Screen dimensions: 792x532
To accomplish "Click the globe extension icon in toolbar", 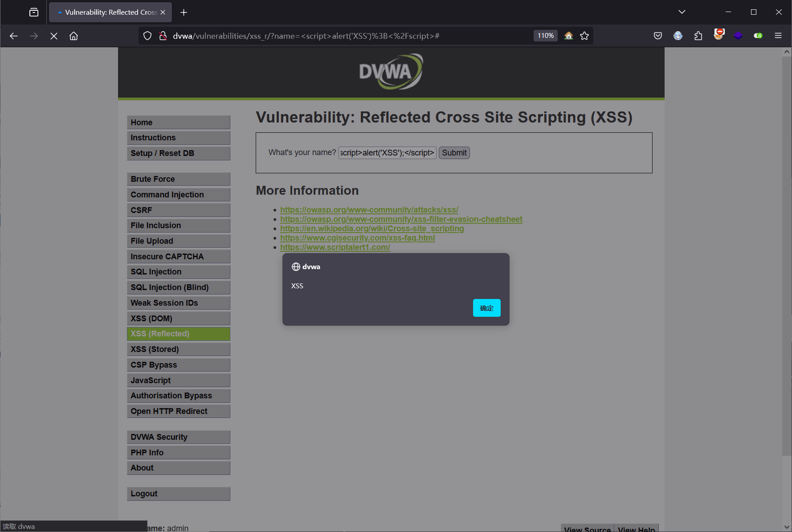I will coord(678,36).
